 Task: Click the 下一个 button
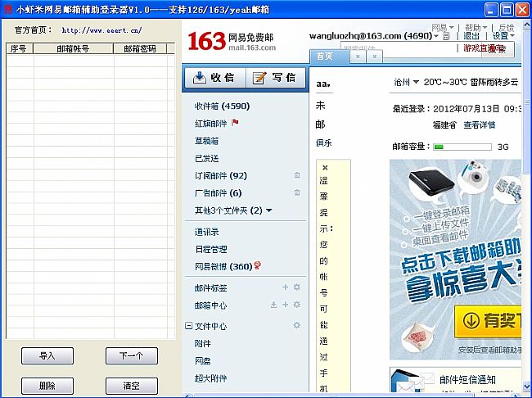(132, 356)
